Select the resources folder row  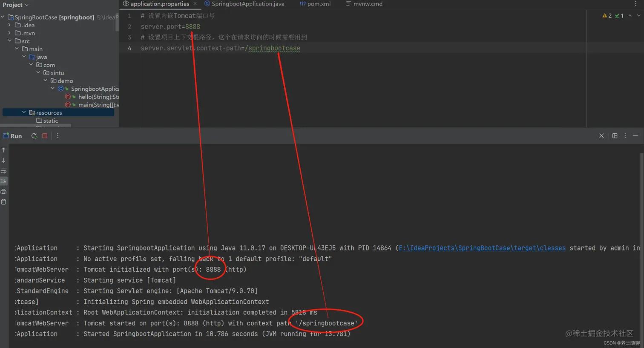coord(58,112)
